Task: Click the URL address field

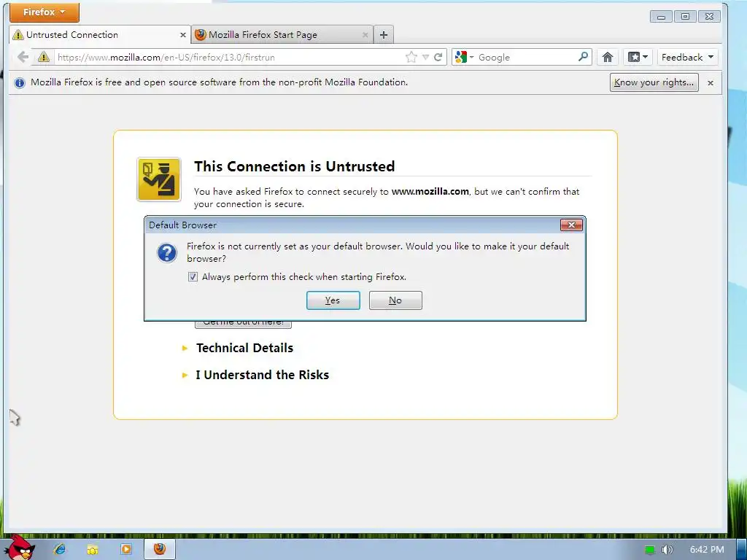Action: pyautogui.click(x=228, y=57)
